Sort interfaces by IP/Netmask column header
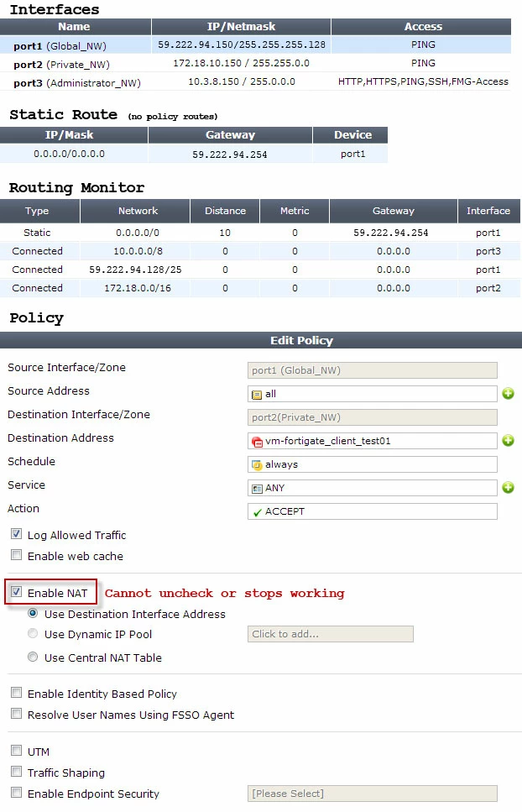The width and height of the screenshot is (522, 812). 241,26
